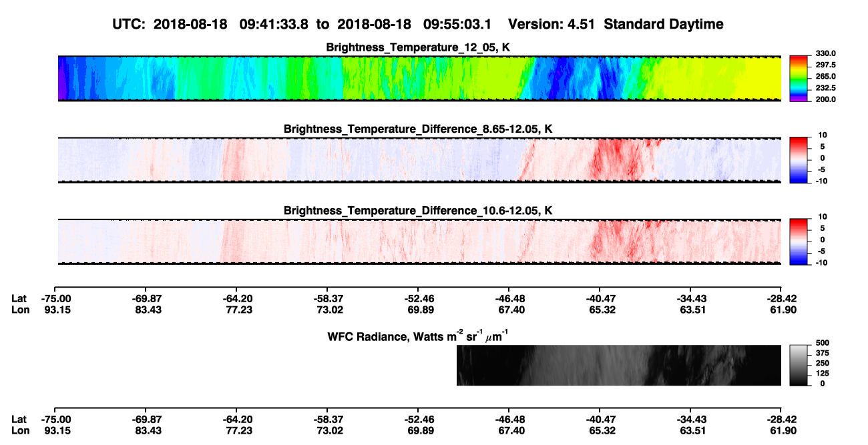
Task: Click longitude '65.32' below the WFC Radiance panel
Action: tap(600, 430)
